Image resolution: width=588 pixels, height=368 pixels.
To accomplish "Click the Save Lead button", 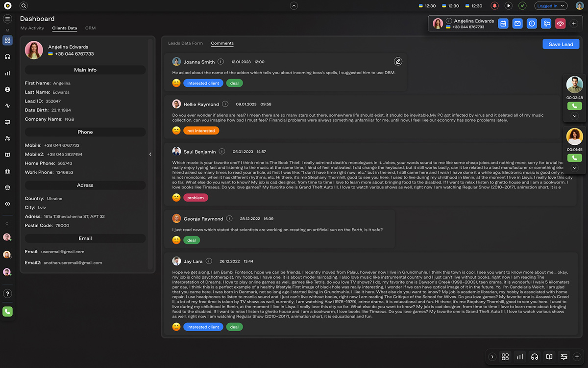I will click(x=561, y=44).
